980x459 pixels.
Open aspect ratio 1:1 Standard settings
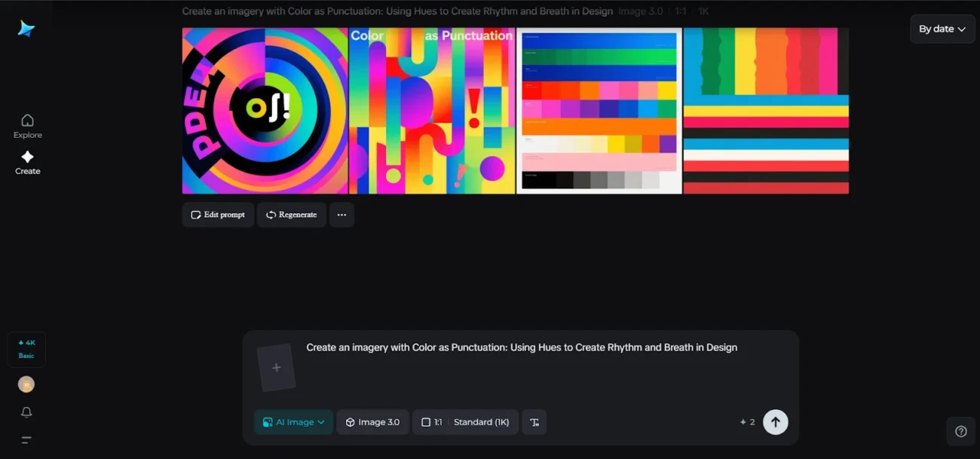click(x=465, y=422)
